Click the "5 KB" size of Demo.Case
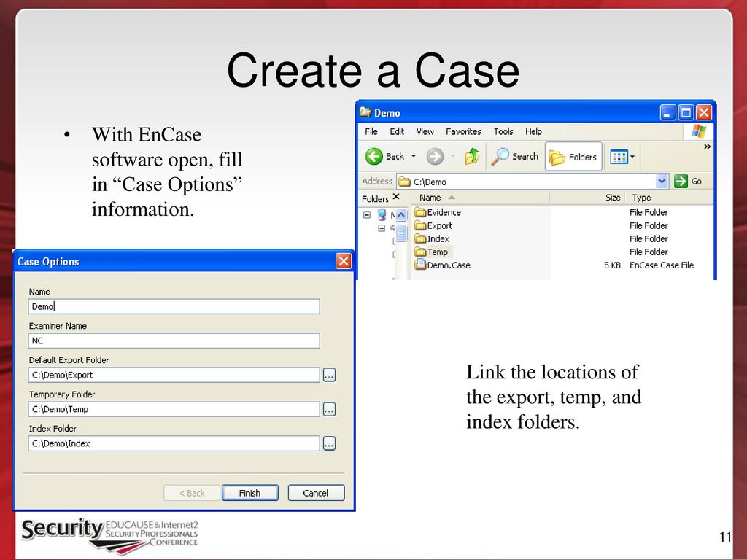This screenshot has width=747, height=560. [x=612, y=265]
